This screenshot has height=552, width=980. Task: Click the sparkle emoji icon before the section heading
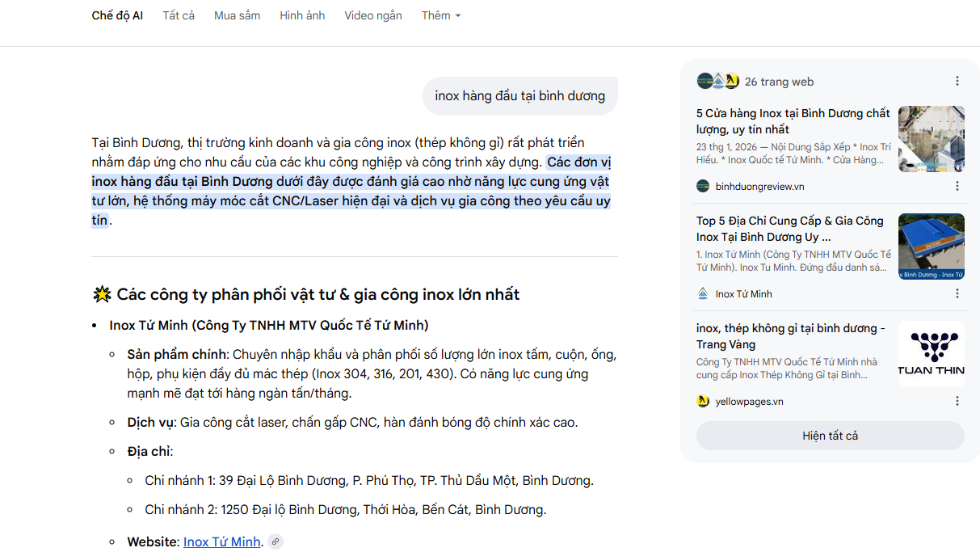(x=101, y=295)
